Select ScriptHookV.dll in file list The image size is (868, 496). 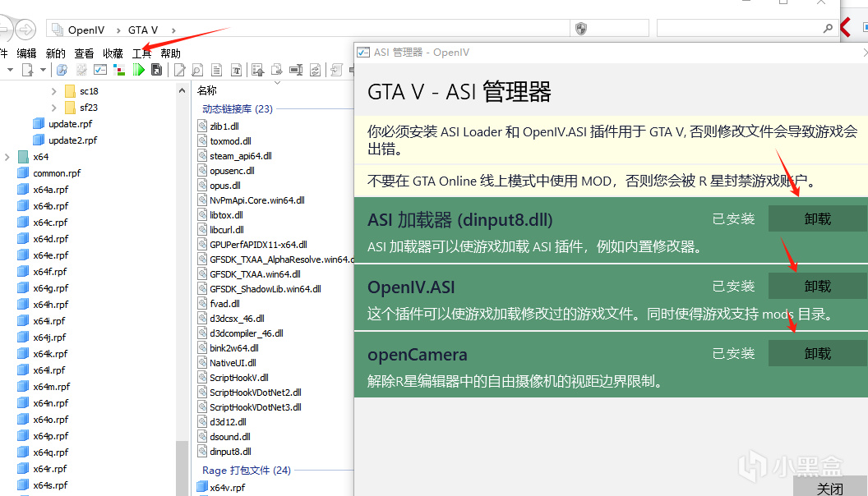pyautogui.click(x=239, y=378)
